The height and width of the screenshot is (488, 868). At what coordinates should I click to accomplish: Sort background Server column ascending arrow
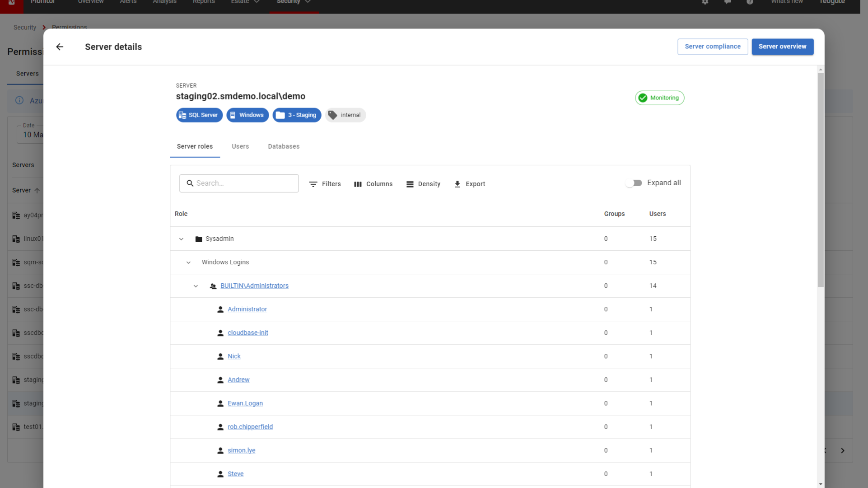37,190
